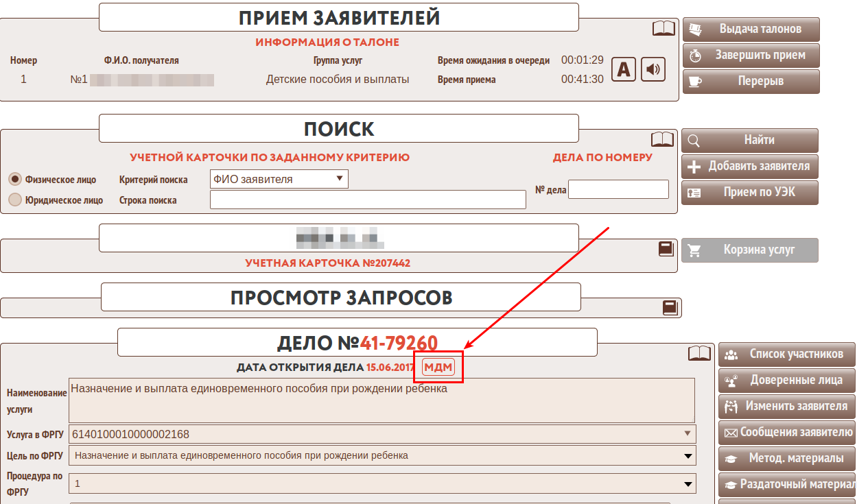Select the Юридическое лицо radio button
Viewport: 857px width, 504px height.
(x=14, y=200)
